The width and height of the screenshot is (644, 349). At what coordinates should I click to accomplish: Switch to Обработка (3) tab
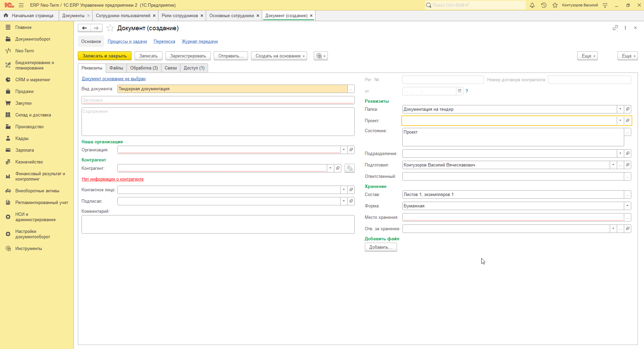(x=144, y=68)
